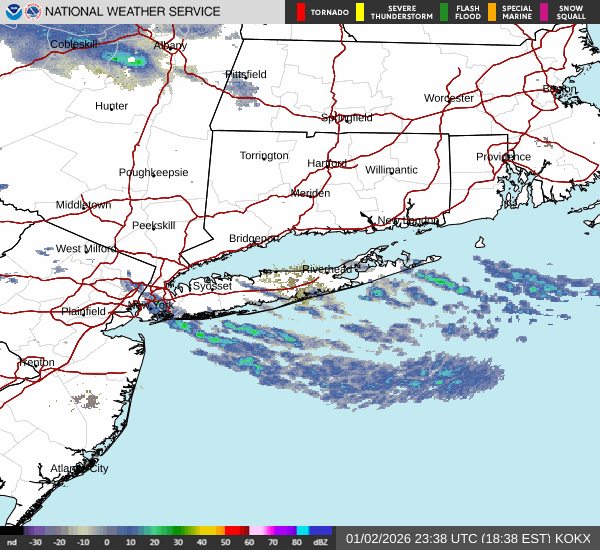The image size is (600, 550).
Task: Click the Atlantic City map label
Action: click(x=79, y=468)
